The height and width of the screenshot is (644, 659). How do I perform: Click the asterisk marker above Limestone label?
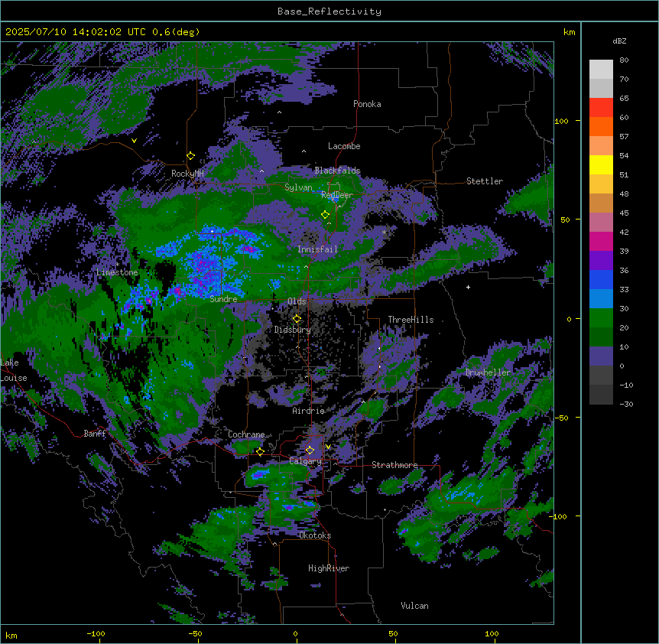click(117, 265)
